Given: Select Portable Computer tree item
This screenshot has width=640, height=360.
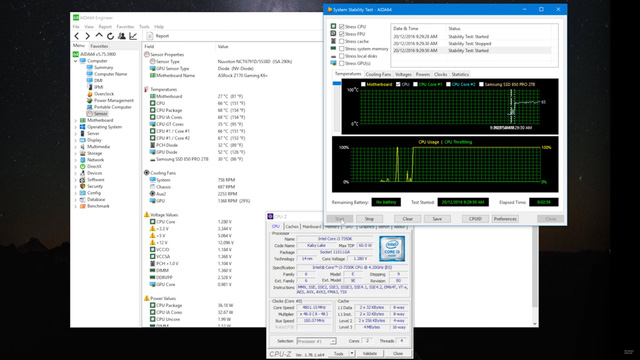Looking at the screenshot, I should click(x=113, y=107).
